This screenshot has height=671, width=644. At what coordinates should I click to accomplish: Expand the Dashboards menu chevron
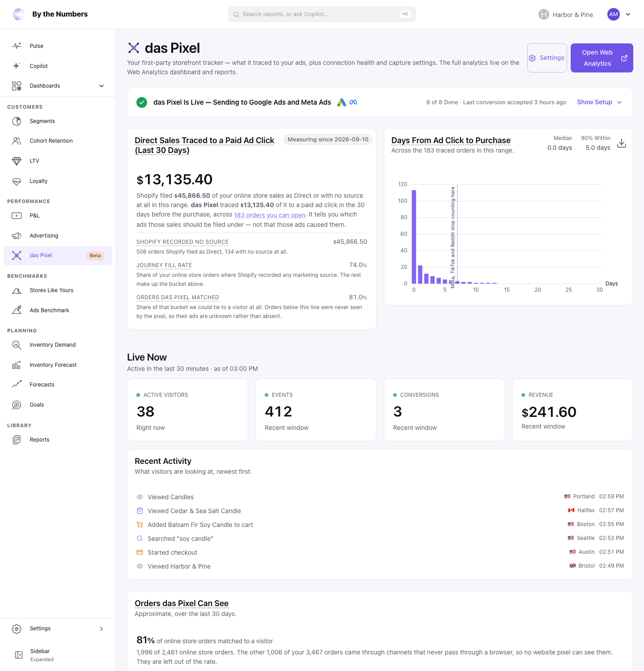(102, 86)
